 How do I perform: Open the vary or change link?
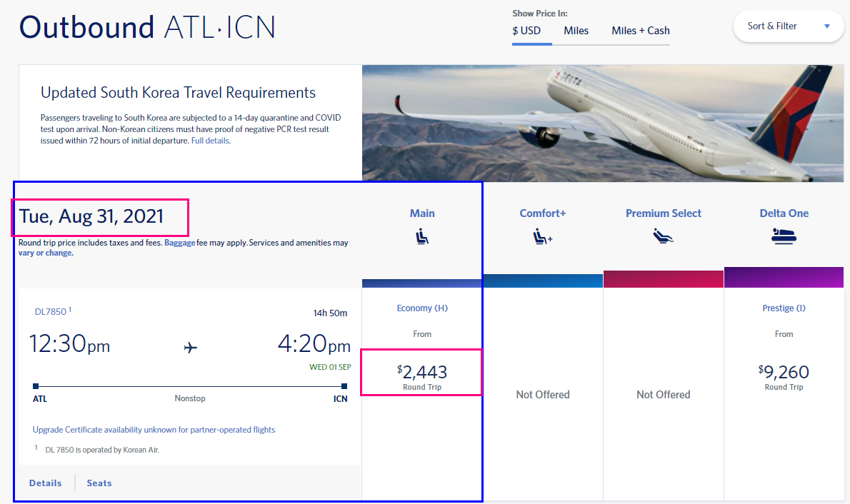tap(45, 253)
